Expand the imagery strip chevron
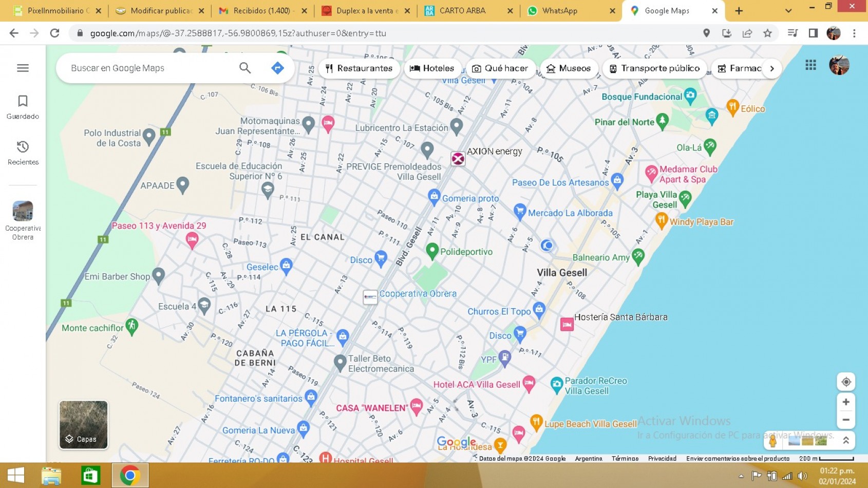Screen dimensions: 868x488 (846, 441)
